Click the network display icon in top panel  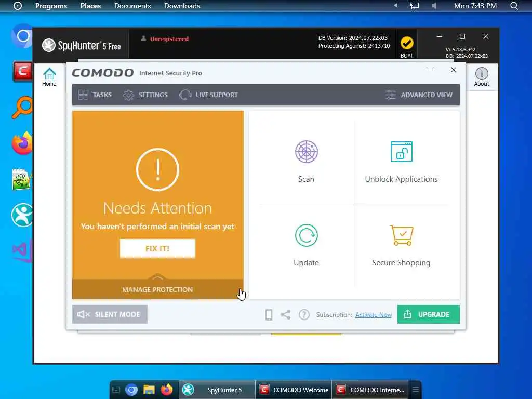414,6
